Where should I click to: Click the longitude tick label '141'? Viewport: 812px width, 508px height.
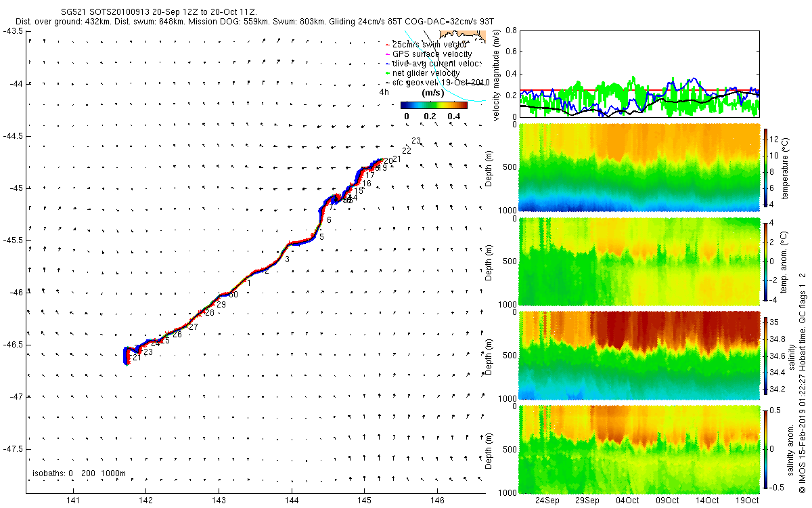74,501
